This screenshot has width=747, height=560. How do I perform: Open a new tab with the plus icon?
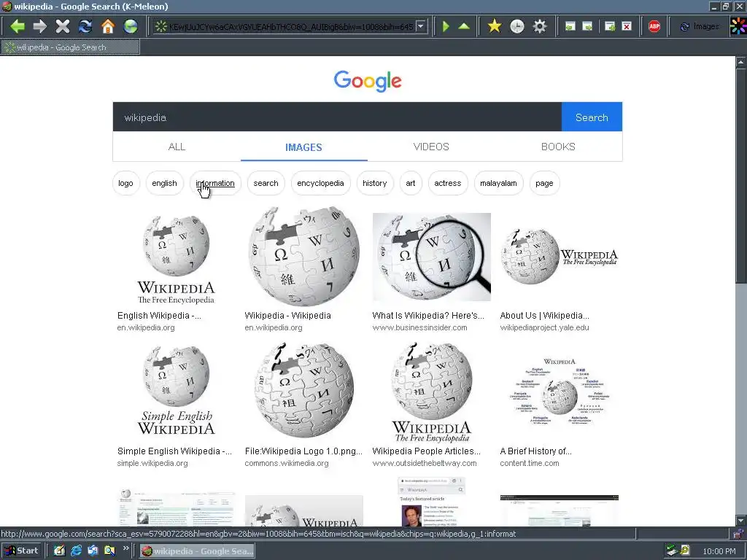[x=610, y=26]
